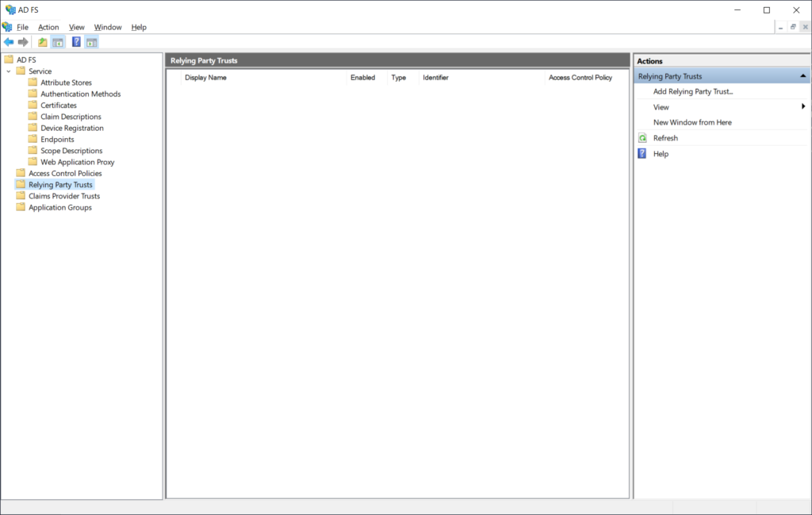
Task: Click the AD FS root folder icon
Action: click(9, 59)
